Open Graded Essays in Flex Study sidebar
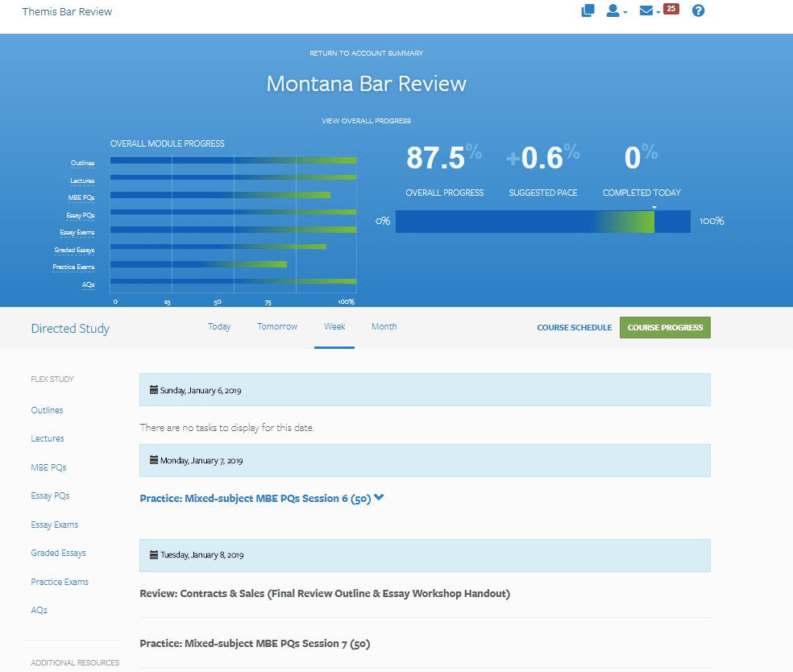Screen dimensions: 793x672 58,554
